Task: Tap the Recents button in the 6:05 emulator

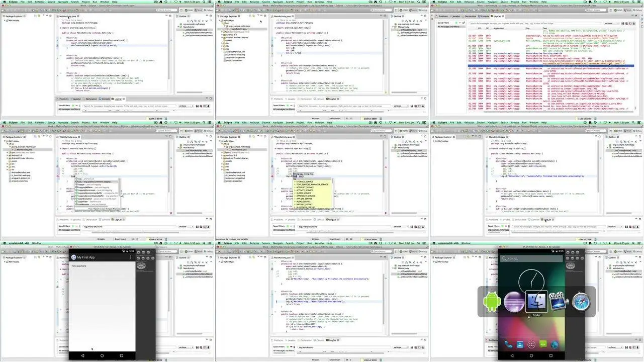Action: (551, 355)
